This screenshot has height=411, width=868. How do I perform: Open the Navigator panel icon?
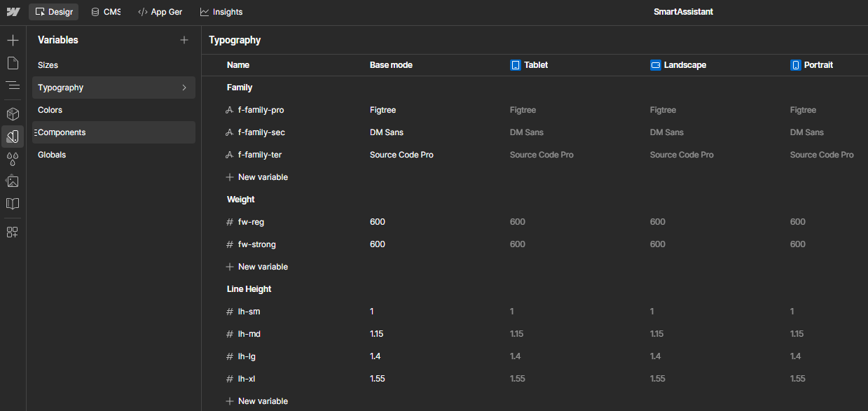pyautogui.click(x=13, y=85)
